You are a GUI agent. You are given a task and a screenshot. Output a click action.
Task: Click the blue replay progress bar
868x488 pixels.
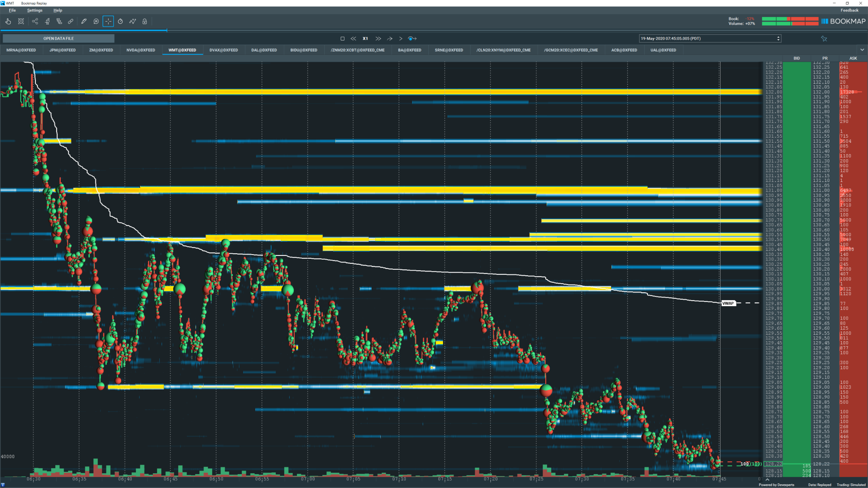pos(83,30)
